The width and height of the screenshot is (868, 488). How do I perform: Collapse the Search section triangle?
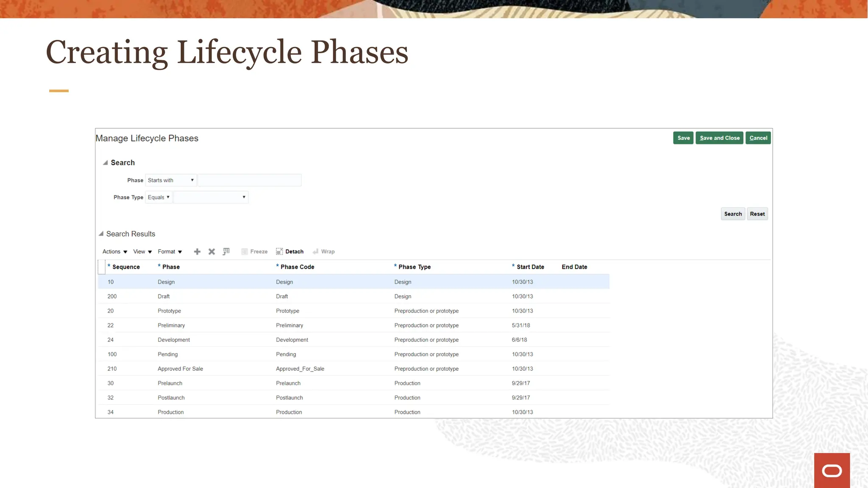pyautogui.click(x=105, y=163)
